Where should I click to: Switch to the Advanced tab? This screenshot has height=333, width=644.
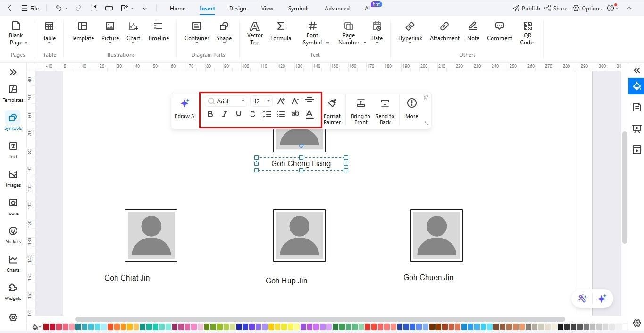click(337, 8)
